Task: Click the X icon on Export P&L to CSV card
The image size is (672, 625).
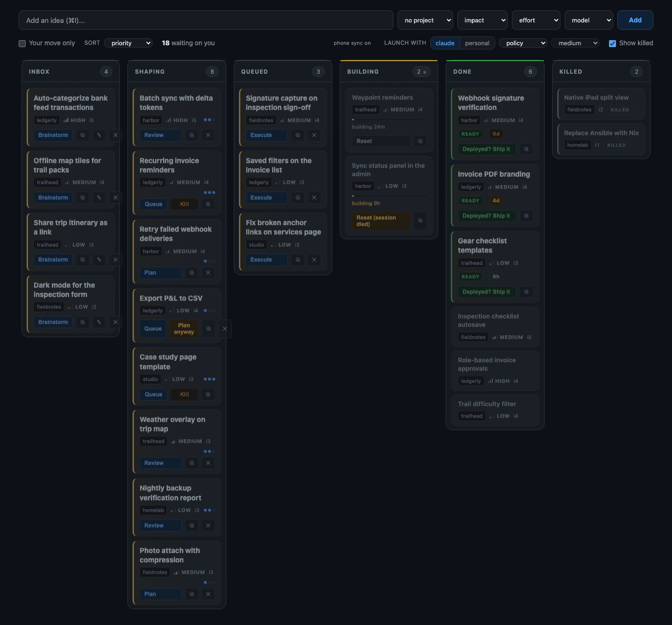Action: point(225,329)
